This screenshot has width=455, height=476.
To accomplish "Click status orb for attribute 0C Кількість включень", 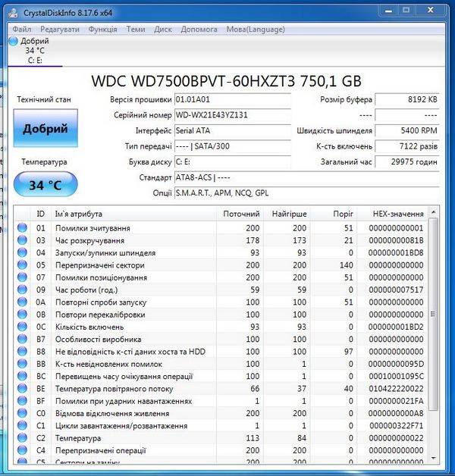I will pyautogui.click(x=22, y=327).
